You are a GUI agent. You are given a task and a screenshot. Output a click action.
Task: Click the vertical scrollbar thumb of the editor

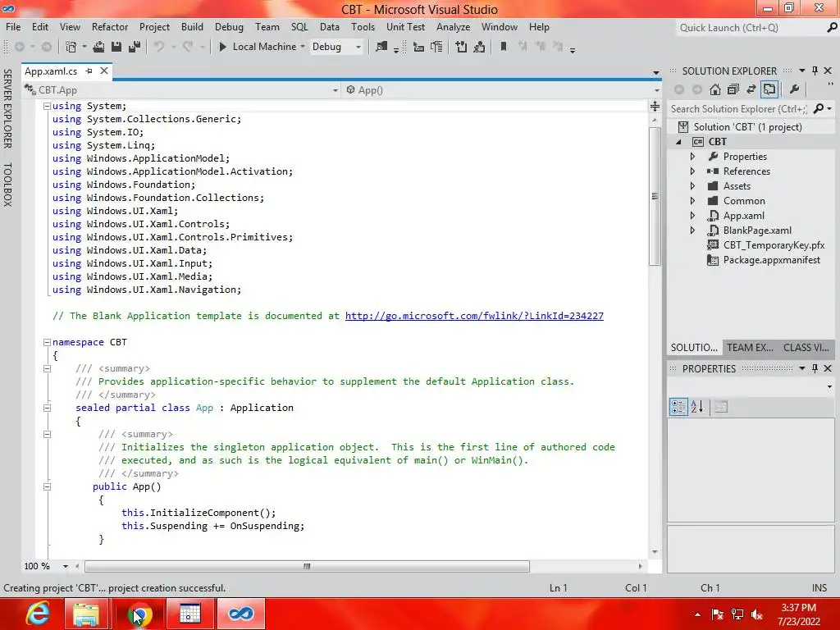tap(655, 197)
